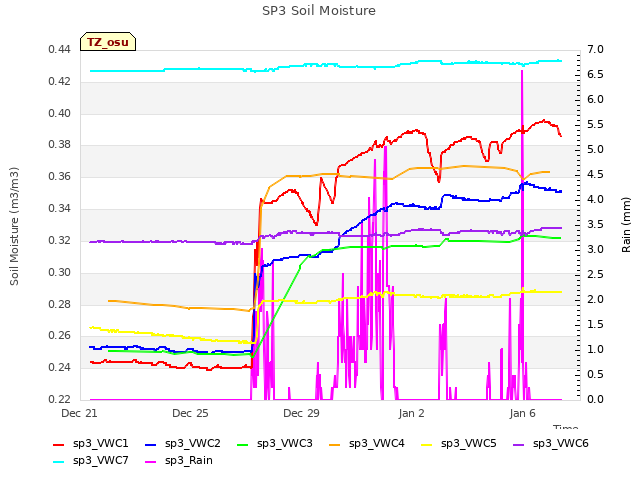Click the blue sp3_VWC2 legend color marker
Screen dimensions: 640x480
click(x=151, y=444)
